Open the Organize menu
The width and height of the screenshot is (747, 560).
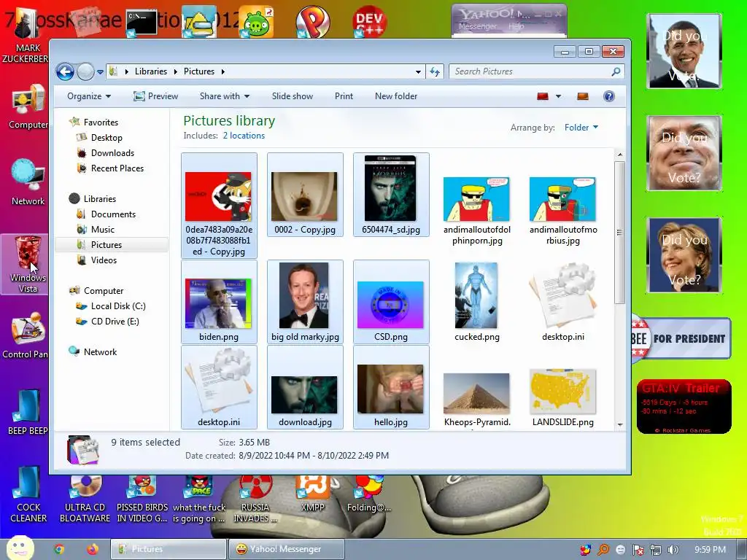click(89, 96)
